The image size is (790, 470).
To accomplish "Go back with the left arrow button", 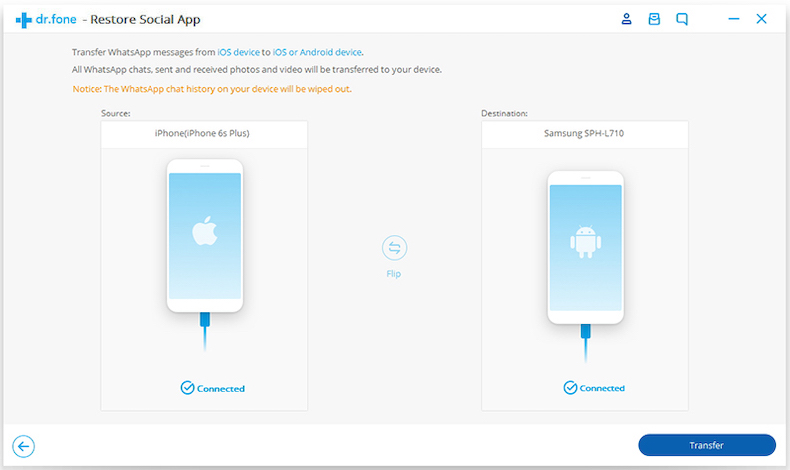I will (23, 446).
